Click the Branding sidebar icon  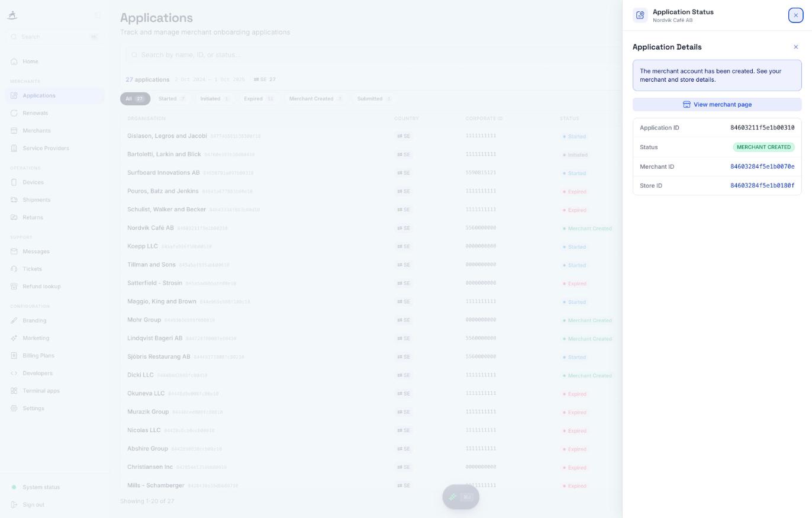pyautogui.click(x=14, y=321)
